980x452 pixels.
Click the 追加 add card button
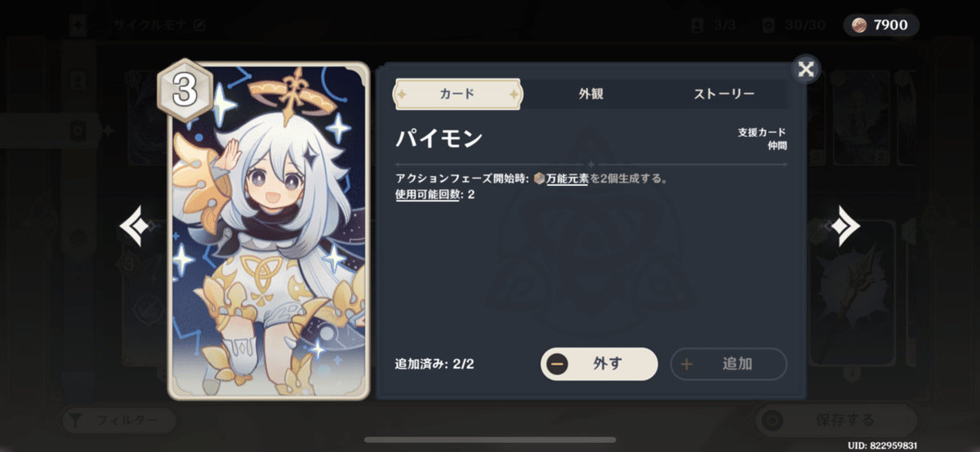pos(728,364)
